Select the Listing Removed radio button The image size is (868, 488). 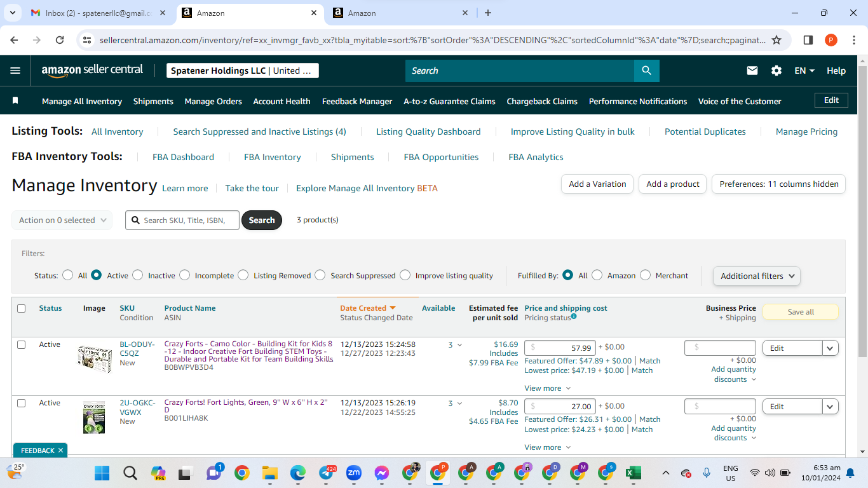[x=243, y=275]
